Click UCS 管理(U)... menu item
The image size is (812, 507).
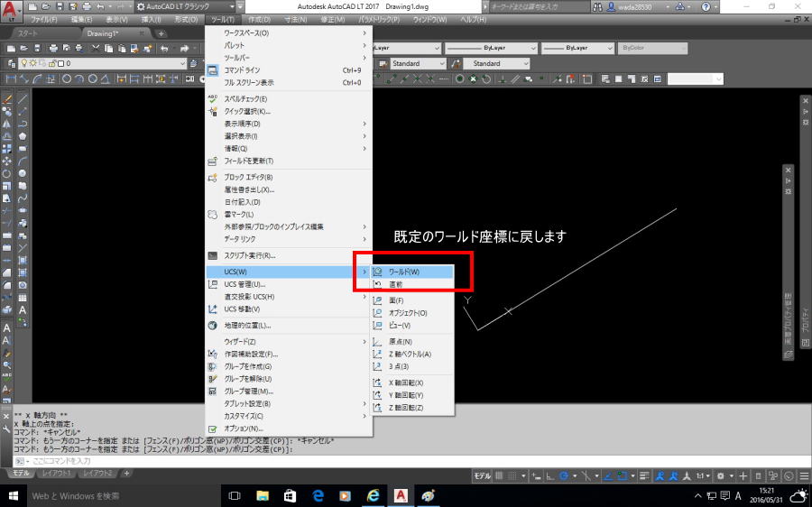click(x=289, y=284)
